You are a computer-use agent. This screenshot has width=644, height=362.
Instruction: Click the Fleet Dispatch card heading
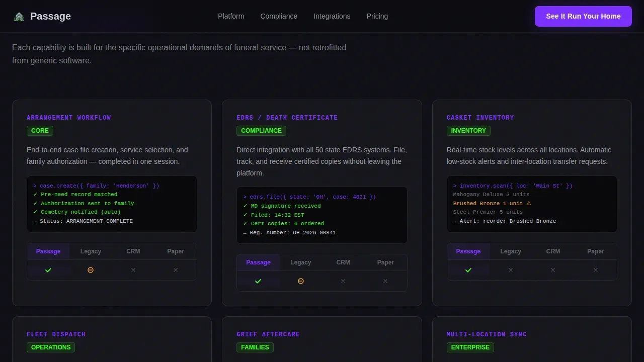[x=56, y=334]
